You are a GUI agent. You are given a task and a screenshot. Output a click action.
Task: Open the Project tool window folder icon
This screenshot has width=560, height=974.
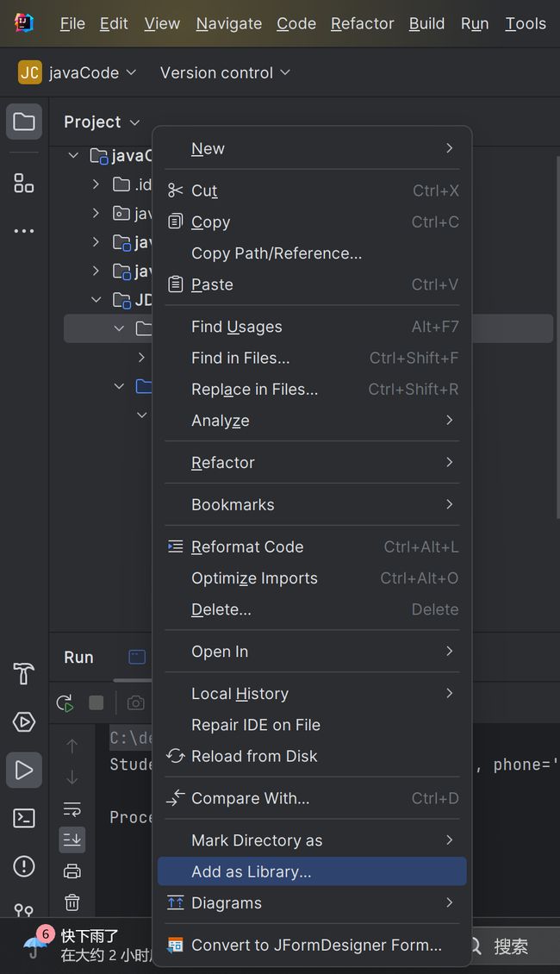point(24,122)
